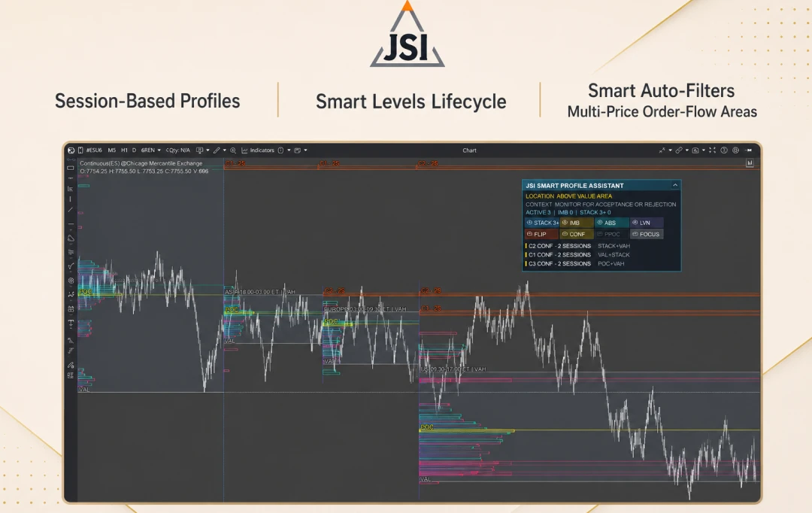
Task: Click the settings gear icon at top right
Action: pyautogui.click(x=735, y=150)
